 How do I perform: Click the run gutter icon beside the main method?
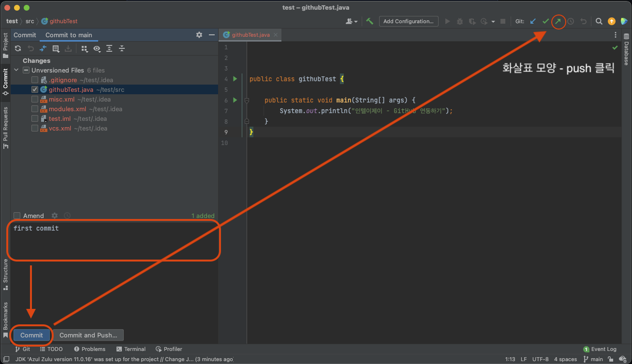(x=235, y=100)
